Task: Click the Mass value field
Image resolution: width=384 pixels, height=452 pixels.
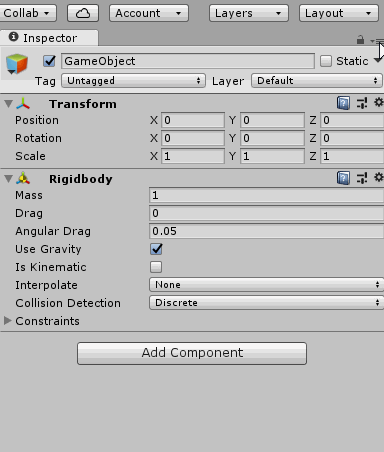Action: 266,195
